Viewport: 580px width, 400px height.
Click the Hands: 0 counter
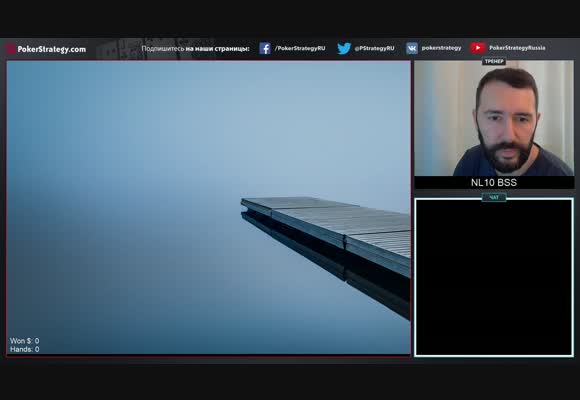pyautogui.click(x=24, y=349)
